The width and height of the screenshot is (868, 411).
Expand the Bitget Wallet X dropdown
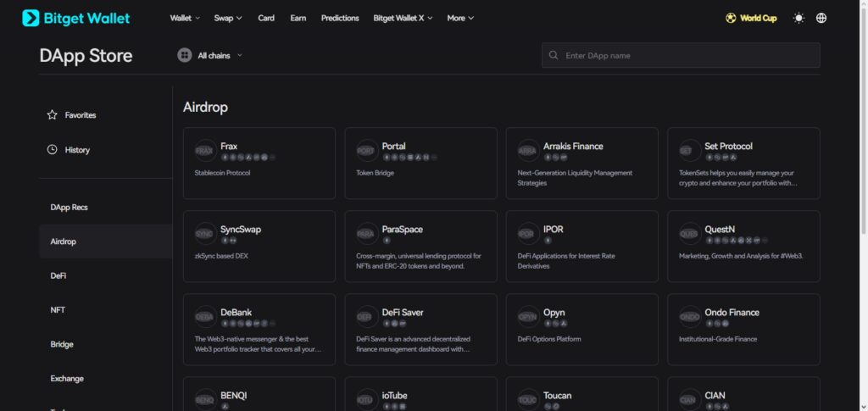pyautogui.click(x=403, y=19)
